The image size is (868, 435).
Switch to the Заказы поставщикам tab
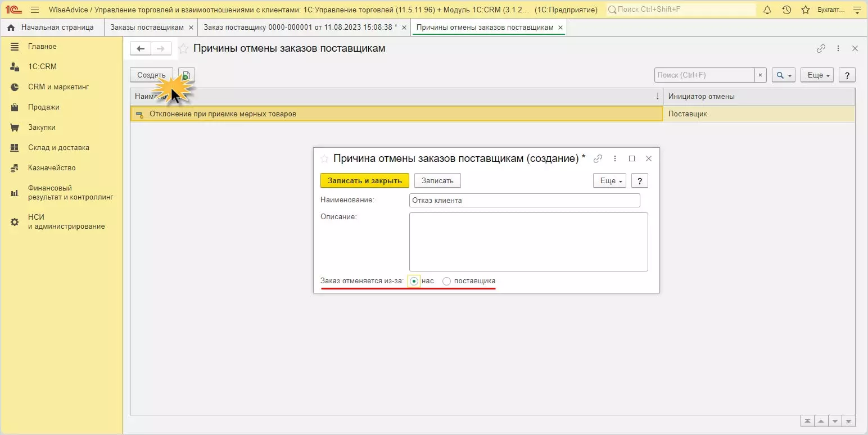click(x=146, y=27)
